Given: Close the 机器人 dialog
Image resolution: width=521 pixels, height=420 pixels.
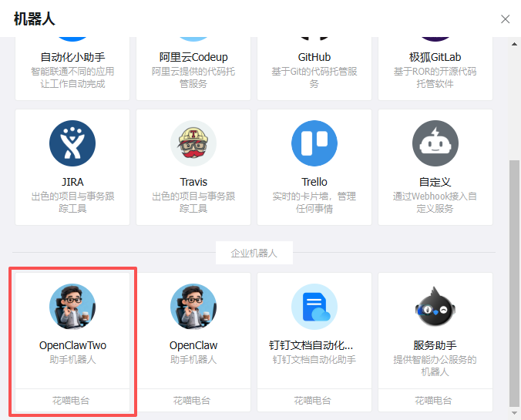Looking at the screenshot, I should 506,19.
